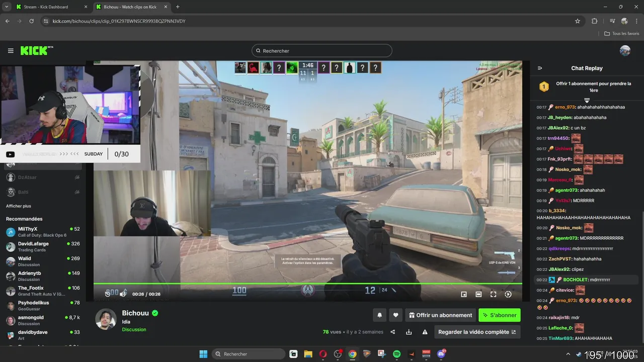View site information icon in address bar
The image size is (644, 362).
(46, 21)
